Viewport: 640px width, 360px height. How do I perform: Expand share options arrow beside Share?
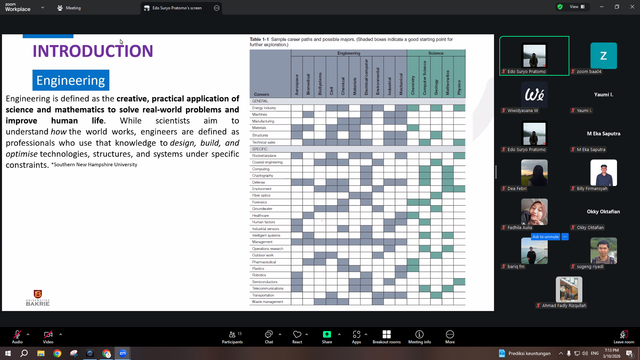(339, 334)
